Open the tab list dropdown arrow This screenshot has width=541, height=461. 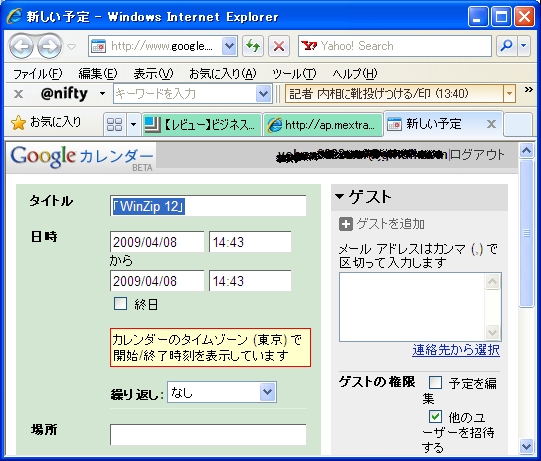tap(134, 124)
